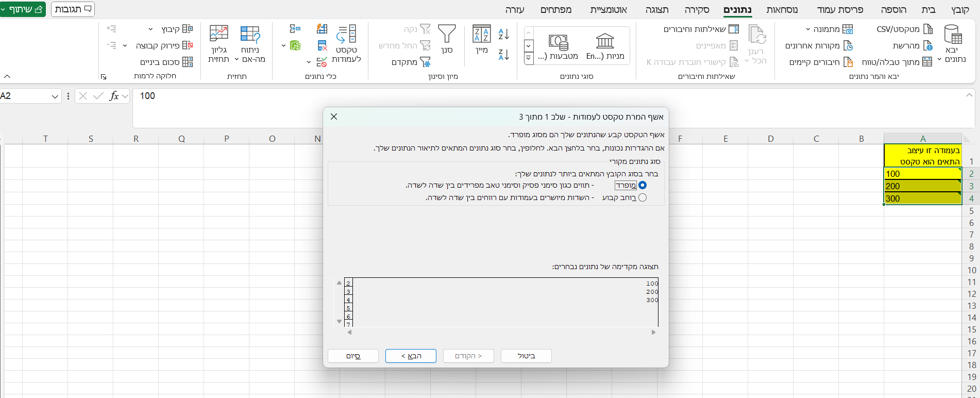
Task: Click the Flash Fill icon in Data Tools
Action: coord(322,29)
